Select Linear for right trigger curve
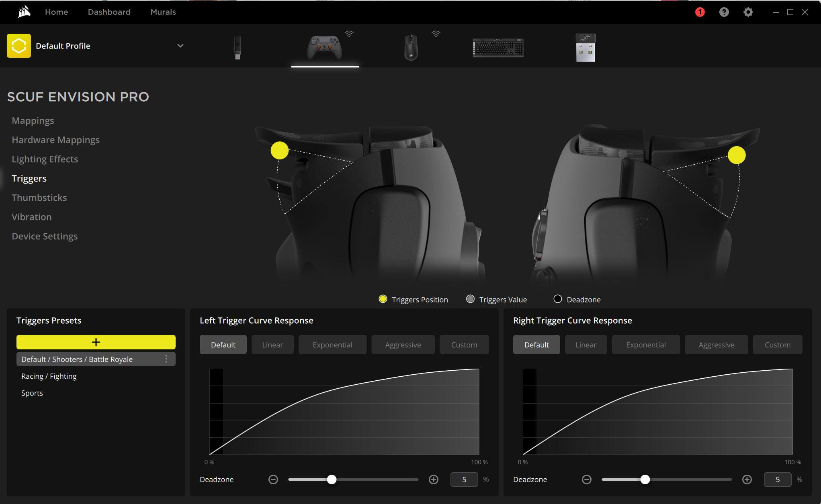821x504 pixels. coord(586,345)
